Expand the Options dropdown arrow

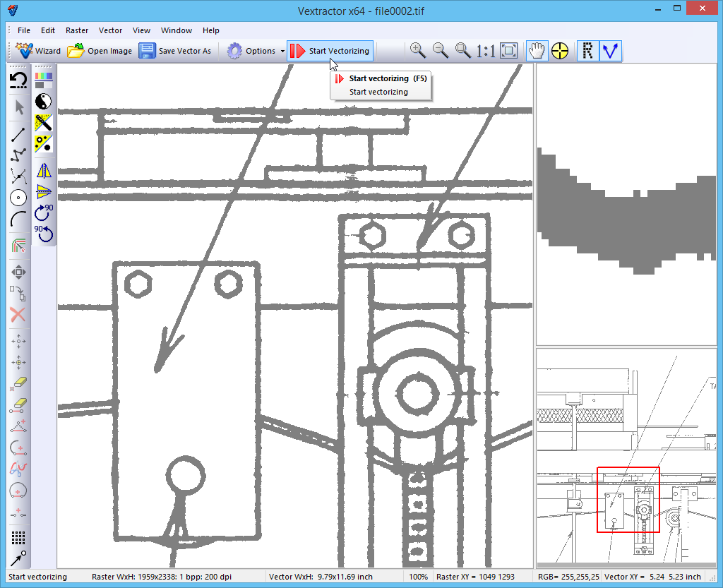pos(282,51)
